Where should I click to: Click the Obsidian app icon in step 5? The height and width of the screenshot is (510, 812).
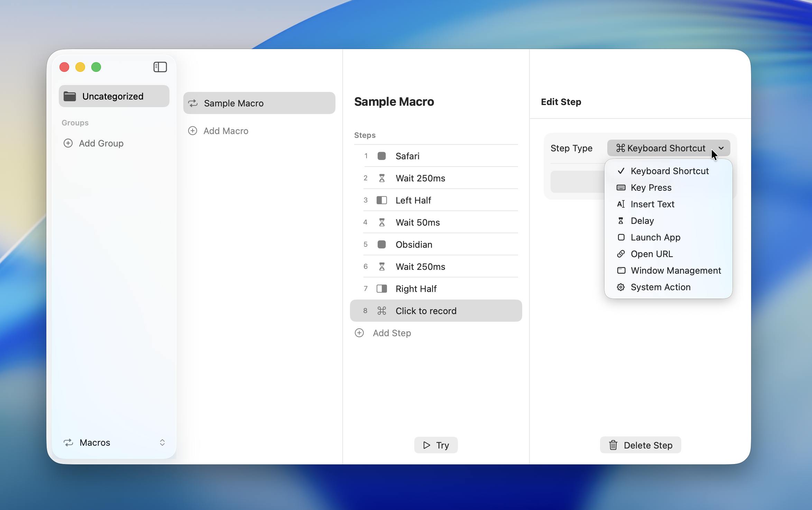381,244
